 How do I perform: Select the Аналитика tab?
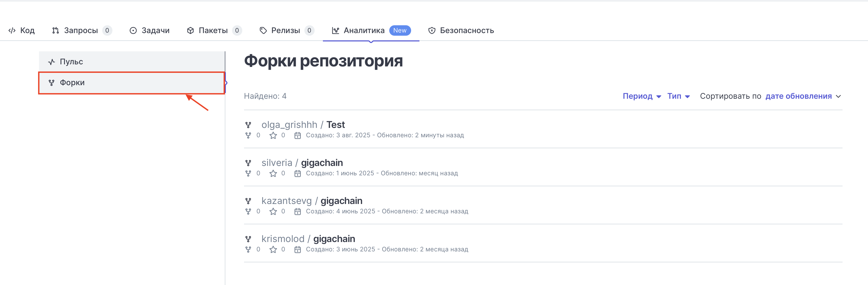[371, 30]
